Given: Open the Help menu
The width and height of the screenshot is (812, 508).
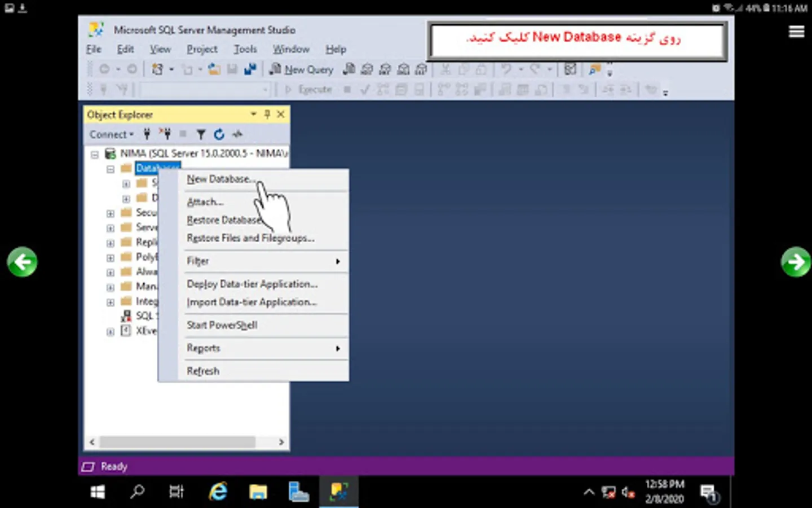Looking at the screenshot, I should [x=336, y=49].
